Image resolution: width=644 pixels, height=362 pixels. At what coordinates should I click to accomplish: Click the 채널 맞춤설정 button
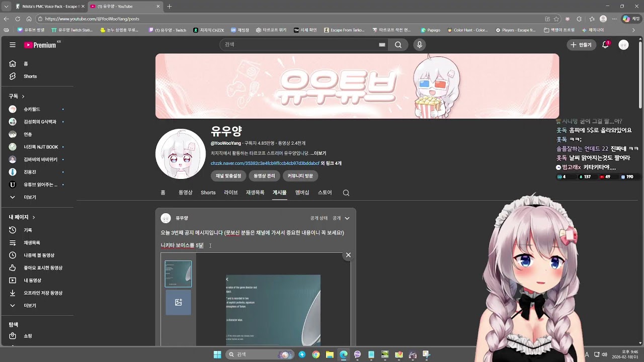228,176
